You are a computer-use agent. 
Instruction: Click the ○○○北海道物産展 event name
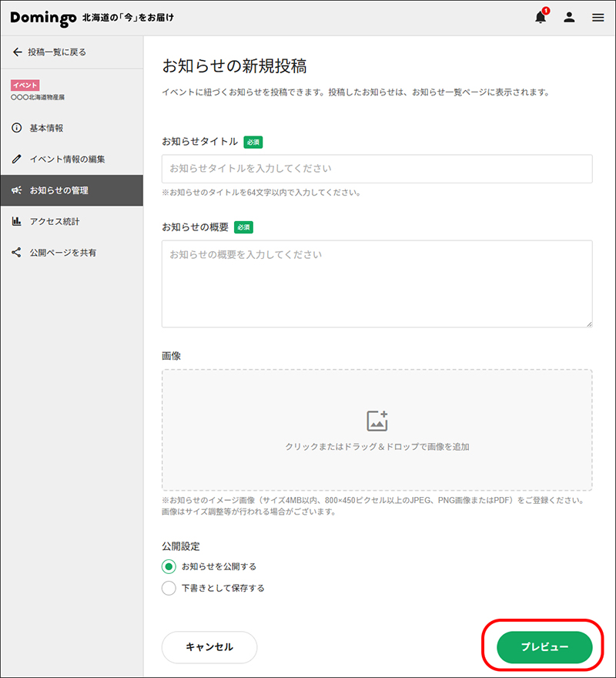point(38,97)
